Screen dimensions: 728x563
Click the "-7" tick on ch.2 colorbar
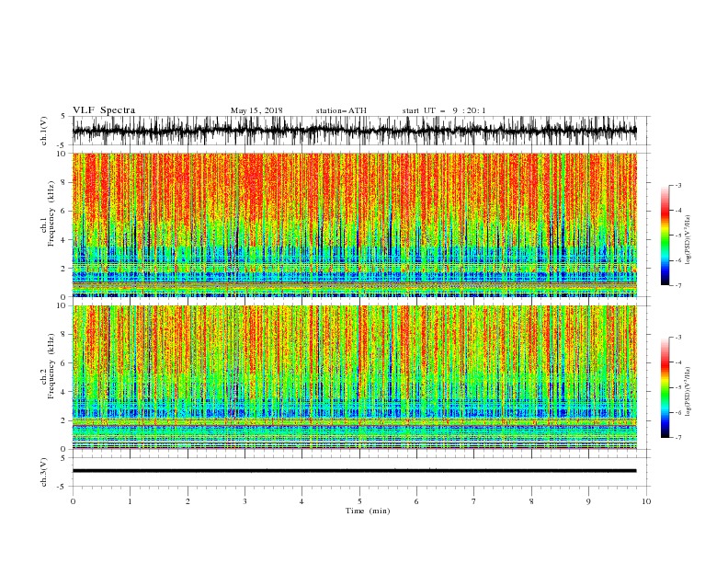tap(677, 438)
